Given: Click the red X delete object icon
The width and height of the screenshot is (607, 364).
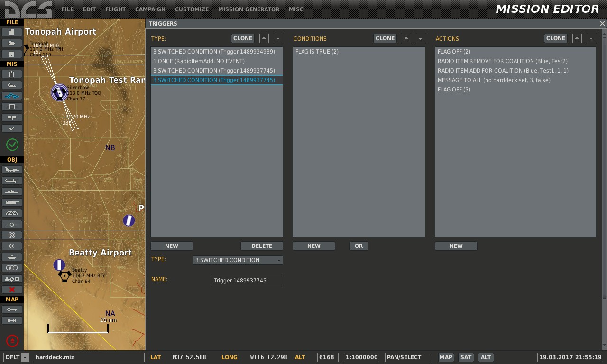Looking at the screenshot, I should pyautogui.click(x=12, y=290).
